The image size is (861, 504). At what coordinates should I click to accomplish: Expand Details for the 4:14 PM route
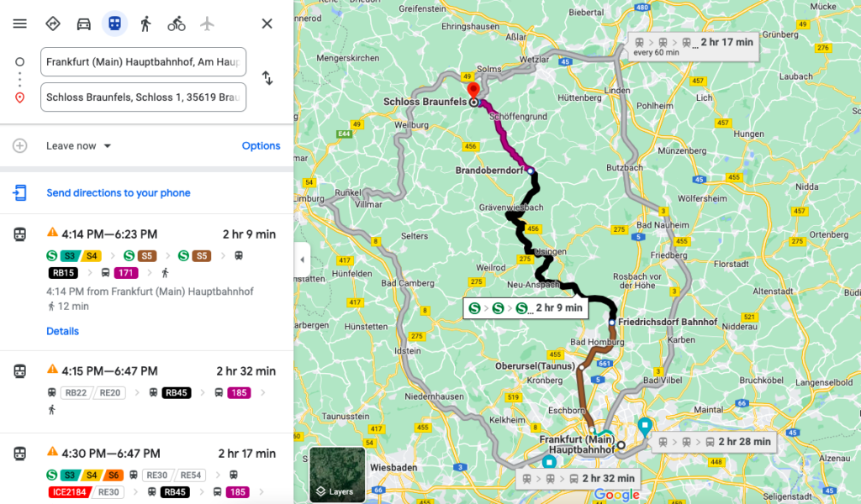62,331
